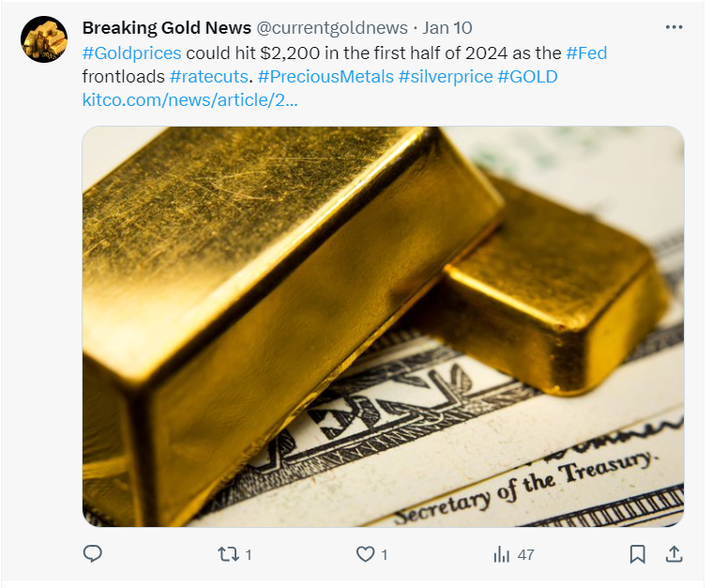Open the #Fed hashtag
This screenshot has width=712, height=588.
coord(586,53)
